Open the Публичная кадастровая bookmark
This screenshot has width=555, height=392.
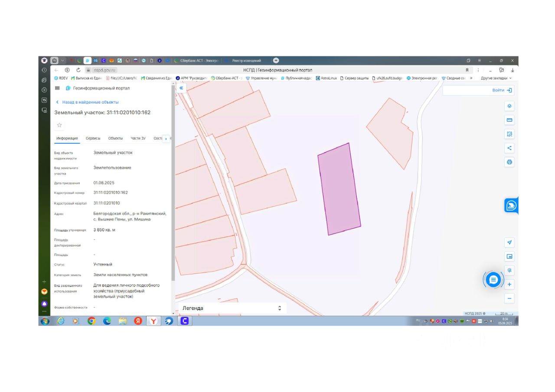(x=296, y=78)
